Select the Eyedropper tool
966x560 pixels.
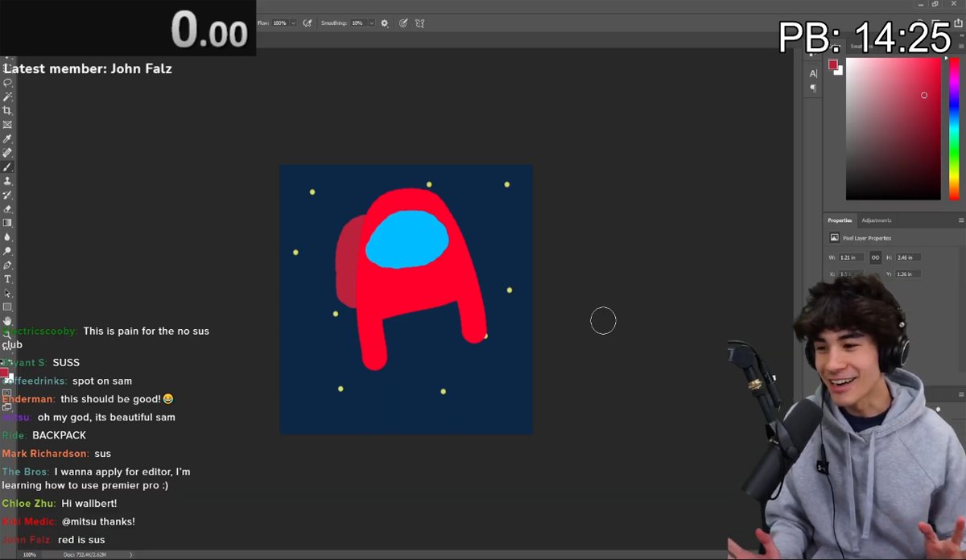[8, 138]
